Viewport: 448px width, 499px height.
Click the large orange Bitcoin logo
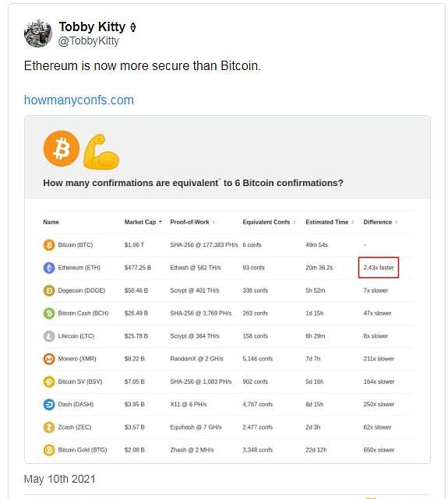[62, 149]
